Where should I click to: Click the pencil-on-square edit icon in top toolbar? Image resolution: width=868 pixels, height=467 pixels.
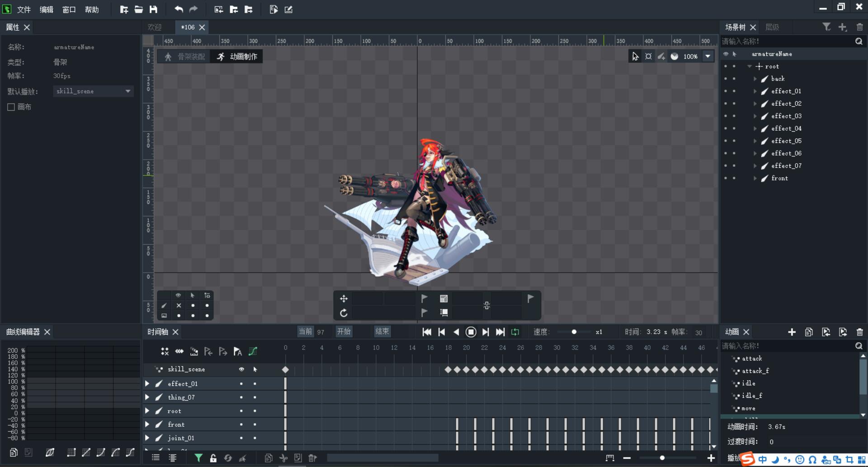click(x=288, y=9)
